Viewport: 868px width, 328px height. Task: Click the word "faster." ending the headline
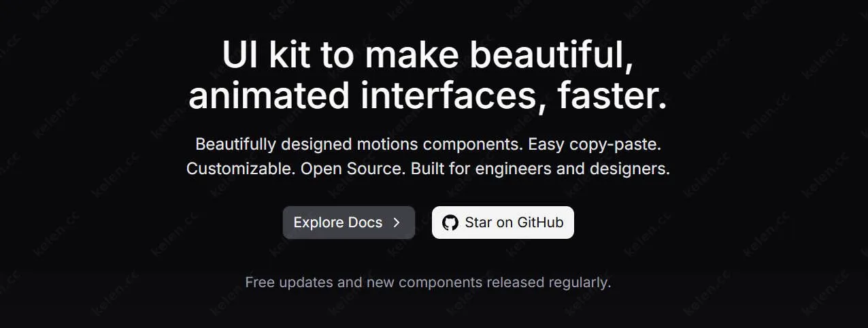click(x=612, y=97)
